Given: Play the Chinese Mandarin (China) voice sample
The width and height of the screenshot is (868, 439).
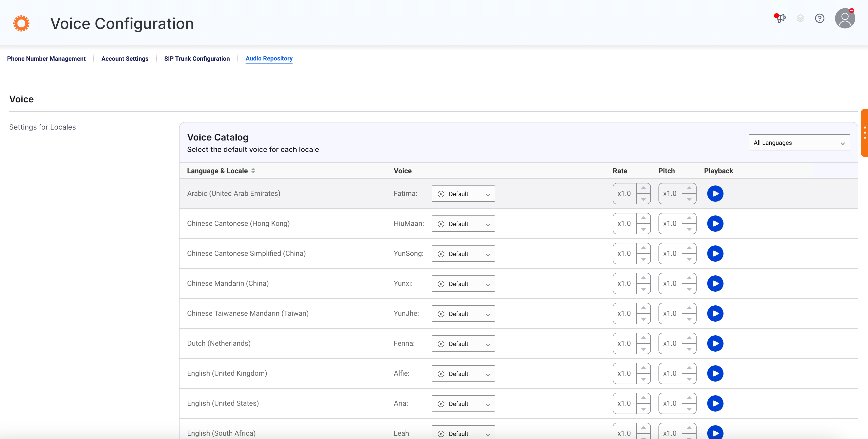Looking at the screenshot, I should coord(715,284).
